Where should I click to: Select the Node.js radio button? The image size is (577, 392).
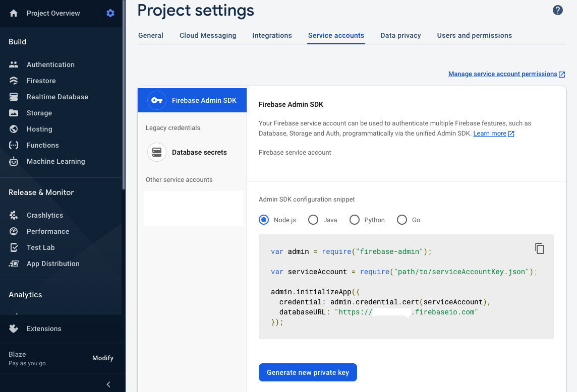coord(264,220)
